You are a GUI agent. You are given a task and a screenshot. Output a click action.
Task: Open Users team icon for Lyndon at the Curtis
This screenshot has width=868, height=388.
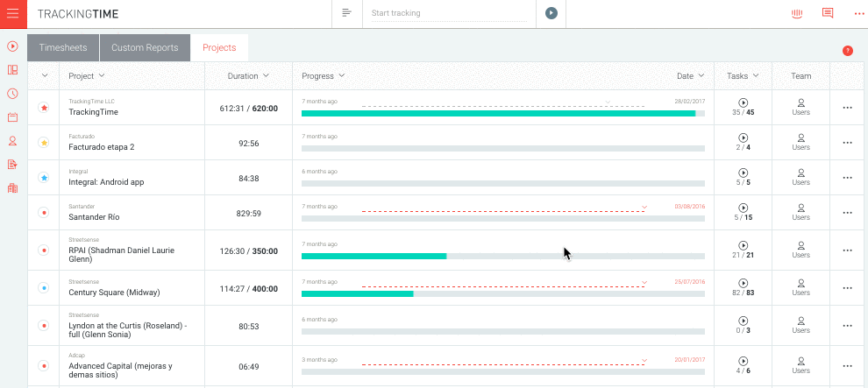click(801, 325)
